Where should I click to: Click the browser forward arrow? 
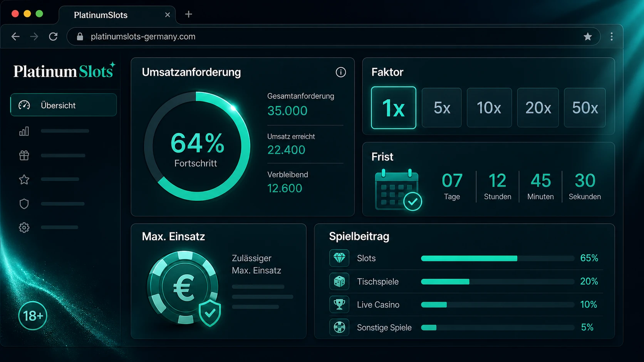34,37
